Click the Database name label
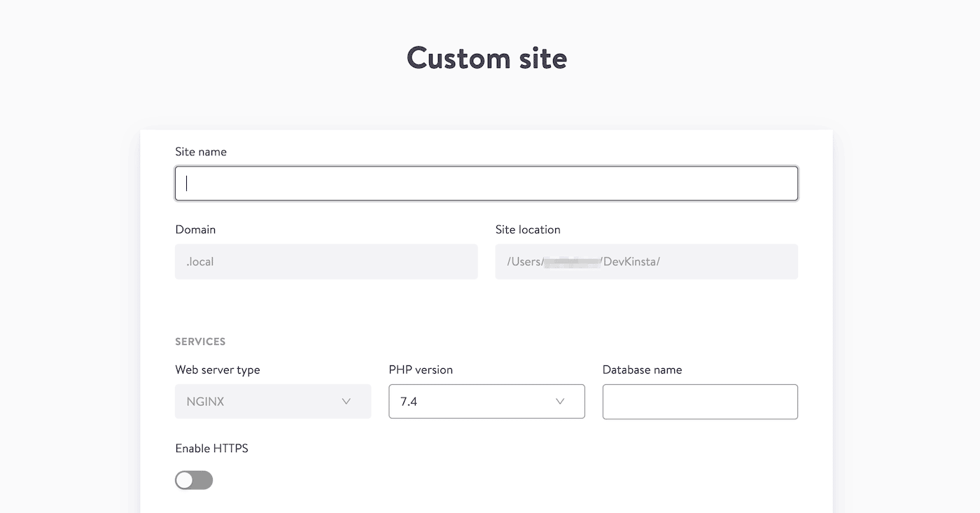This screenshot has height=513, width=980. click(642, 370)
